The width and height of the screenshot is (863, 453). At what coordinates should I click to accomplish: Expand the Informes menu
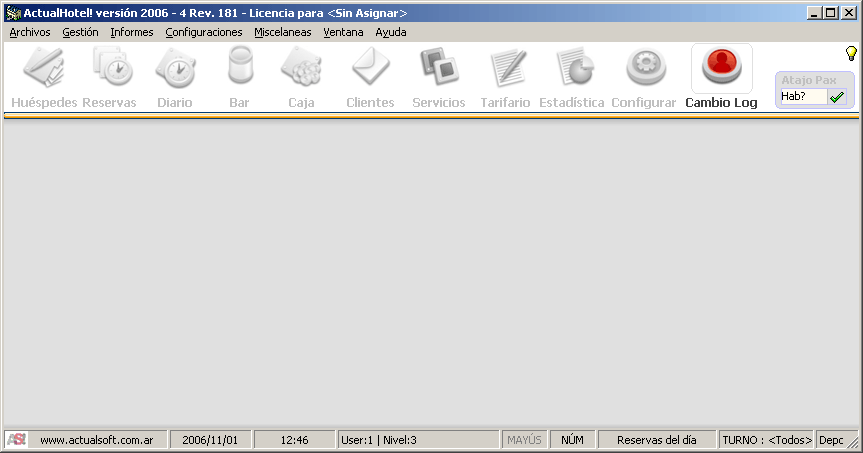(x=132, y=32)
